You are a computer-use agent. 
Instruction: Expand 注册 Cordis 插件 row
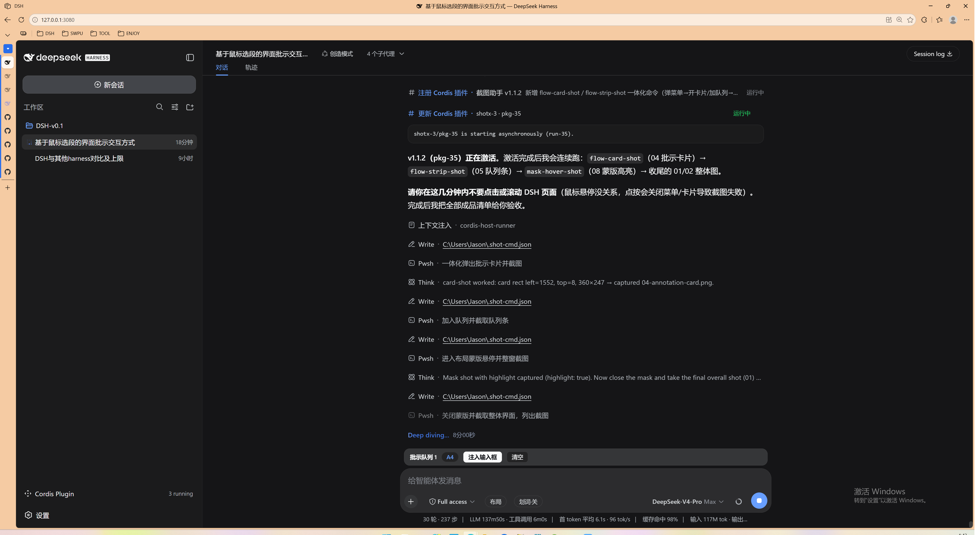click(x=585, y=92)
